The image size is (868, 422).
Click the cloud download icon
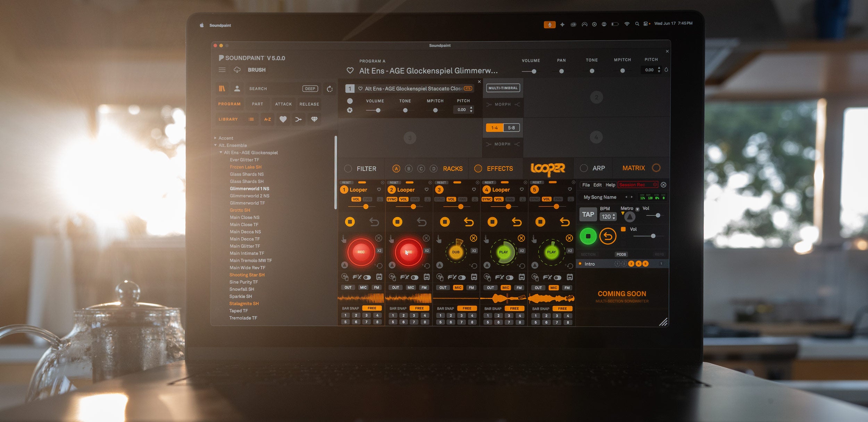pyautogui.click(x=237, y=70)
